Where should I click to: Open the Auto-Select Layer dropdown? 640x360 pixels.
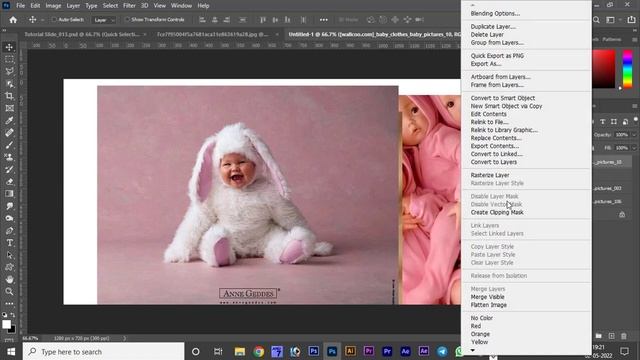tap(104, 20)
